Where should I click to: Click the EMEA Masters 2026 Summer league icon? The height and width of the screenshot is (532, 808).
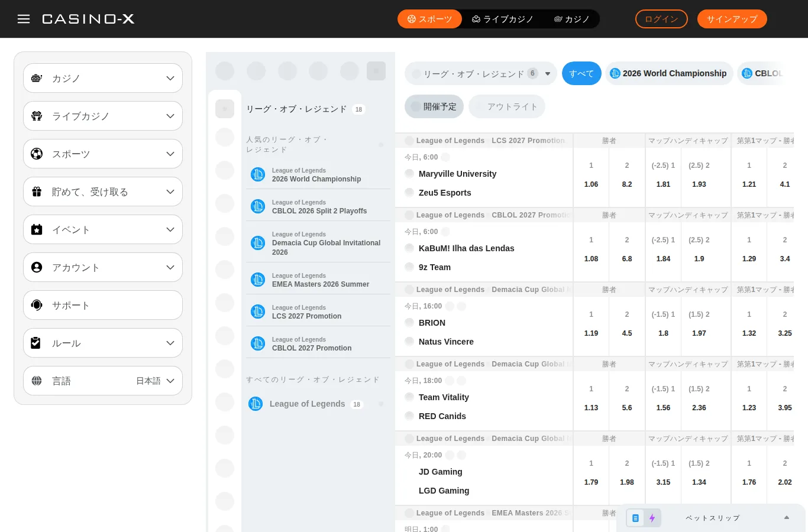click(x=258, y=280)
